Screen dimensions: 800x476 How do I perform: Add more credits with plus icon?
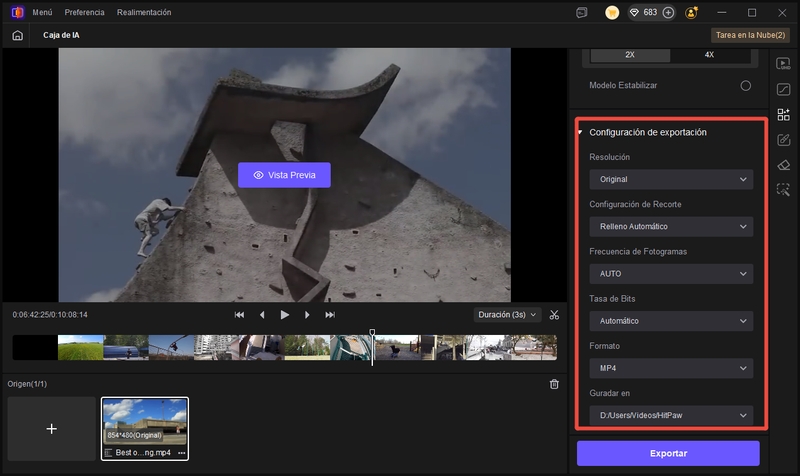(668, 13)
